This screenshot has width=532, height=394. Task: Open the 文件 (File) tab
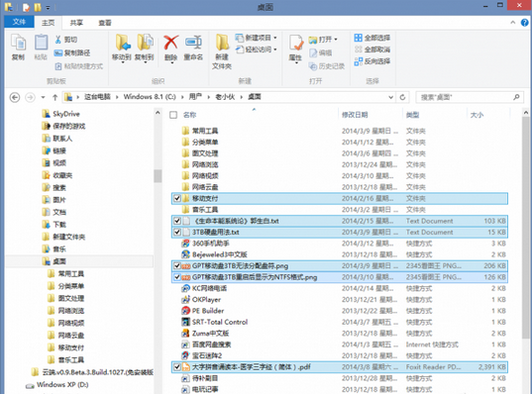point(19,22)
